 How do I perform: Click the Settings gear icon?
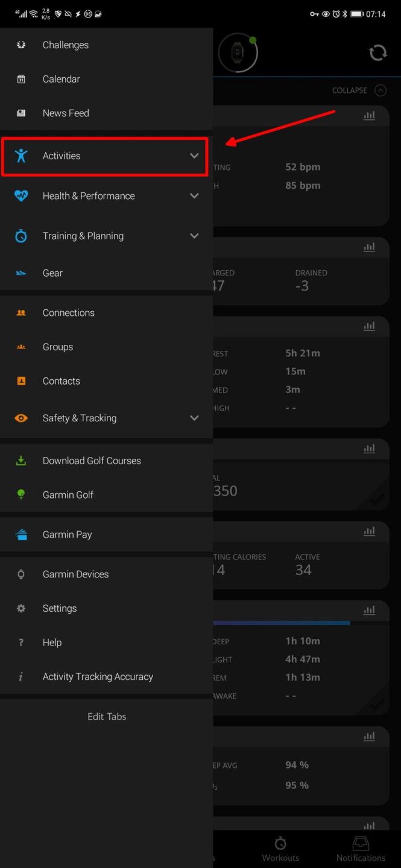pos(21,608)
